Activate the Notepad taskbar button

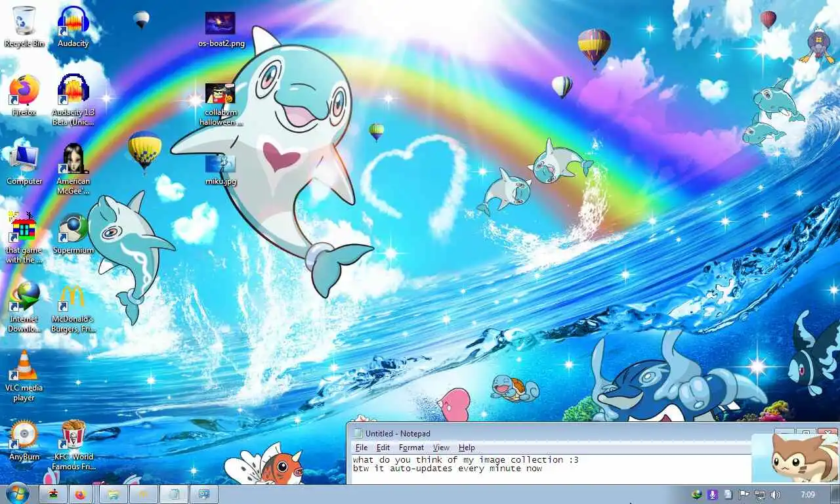174,494
